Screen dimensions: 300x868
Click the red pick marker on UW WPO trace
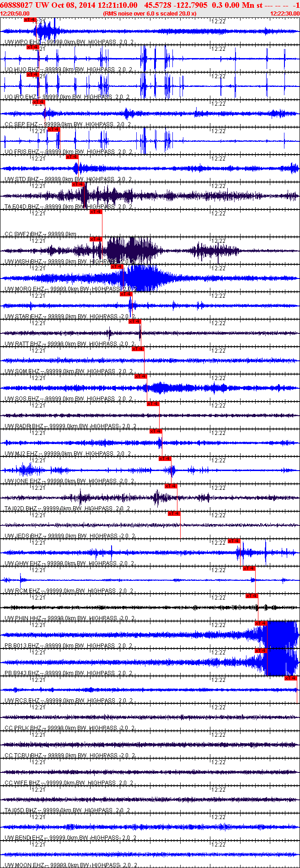click(x=30, y=20)
